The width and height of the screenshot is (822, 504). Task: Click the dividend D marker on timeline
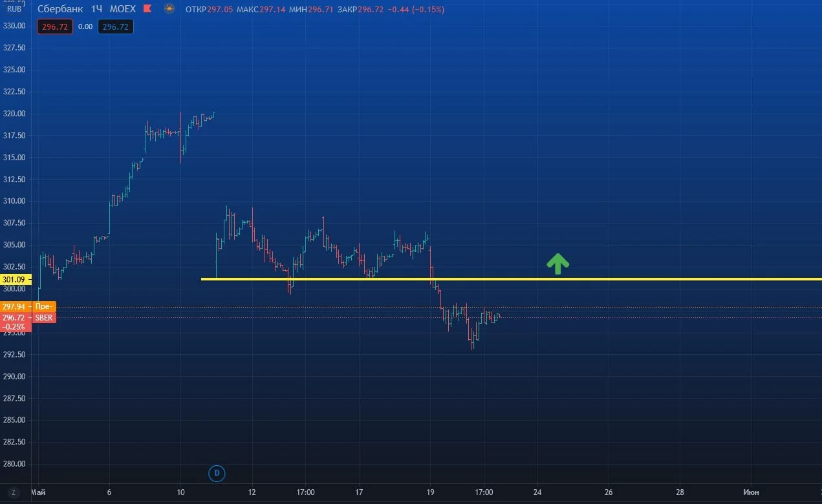coord(217,473)
